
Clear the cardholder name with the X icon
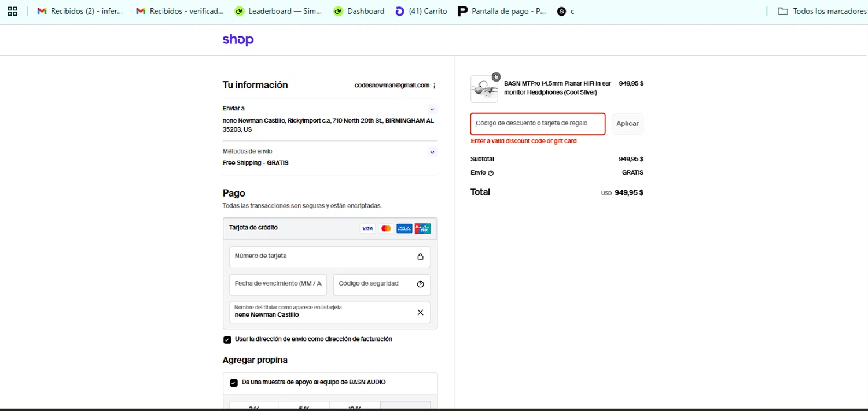click(421, 312)
